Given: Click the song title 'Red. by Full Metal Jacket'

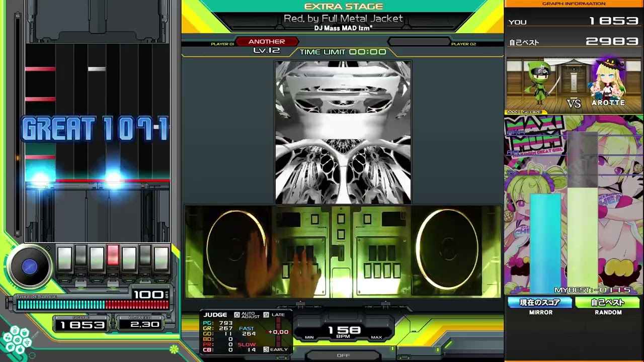Looking at the screenshot, I should coord(343,19).
